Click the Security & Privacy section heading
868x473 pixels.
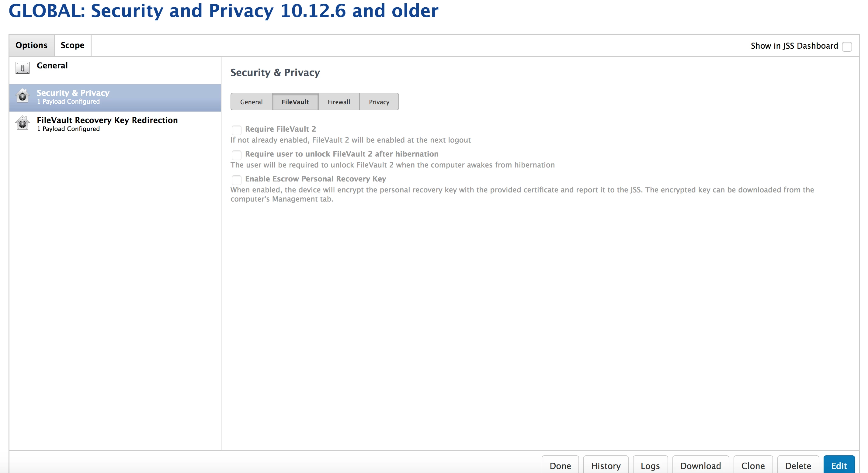(x=275, y=72)
